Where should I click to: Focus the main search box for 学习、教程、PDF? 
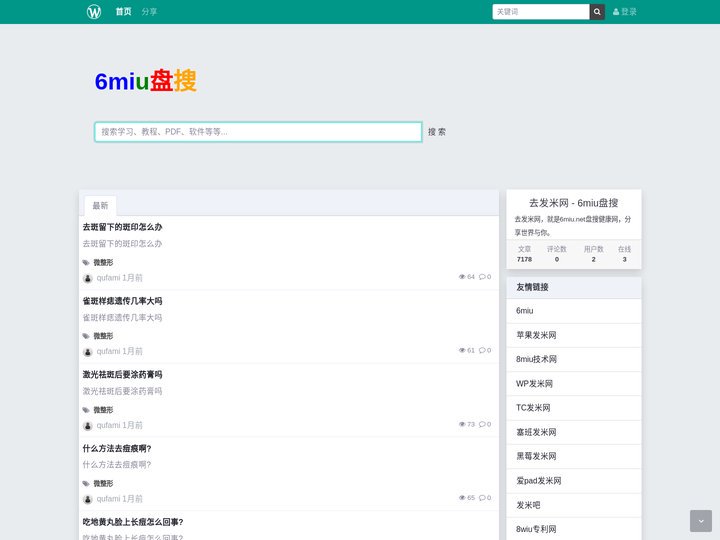click(x=258, y=132)
